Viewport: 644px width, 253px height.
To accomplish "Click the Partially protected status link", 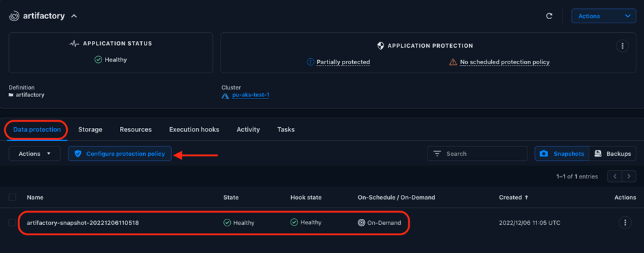I will tap(343, 62).
